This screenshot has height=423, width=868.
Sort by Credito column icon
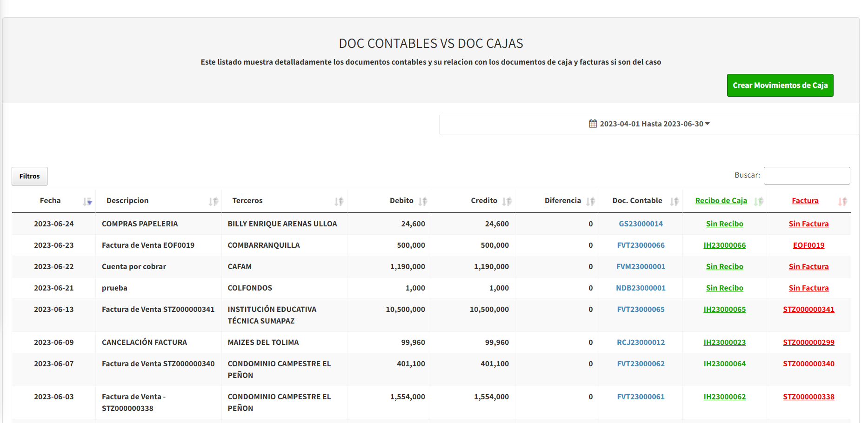point(507,201)
